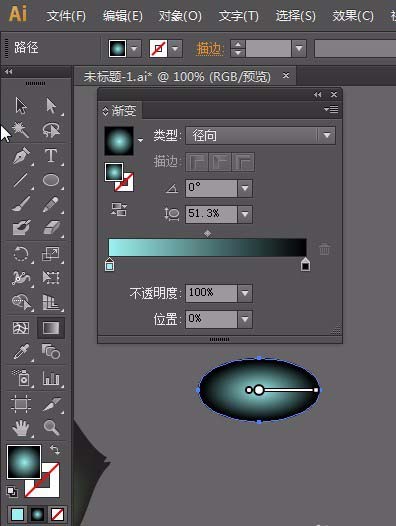Swap fill and stroke colors
The height and width of the screenshot is (526, 396).
click(55, 450)
